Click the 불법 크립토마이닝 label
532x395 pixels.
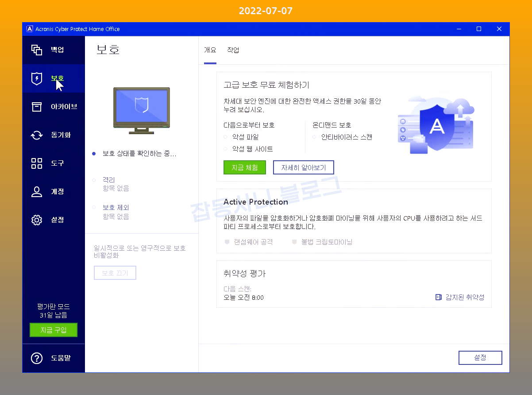327,242
